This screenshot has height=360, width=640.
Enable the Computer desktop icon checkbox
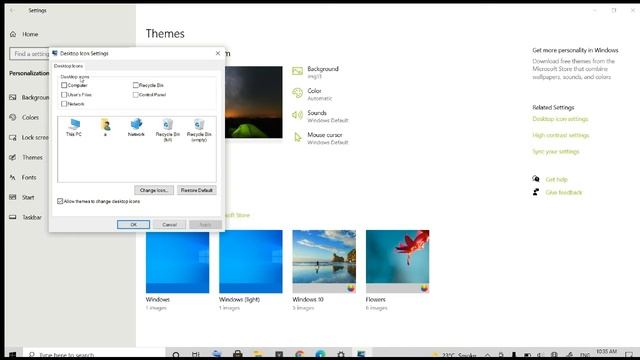click(x=64, y=85)
